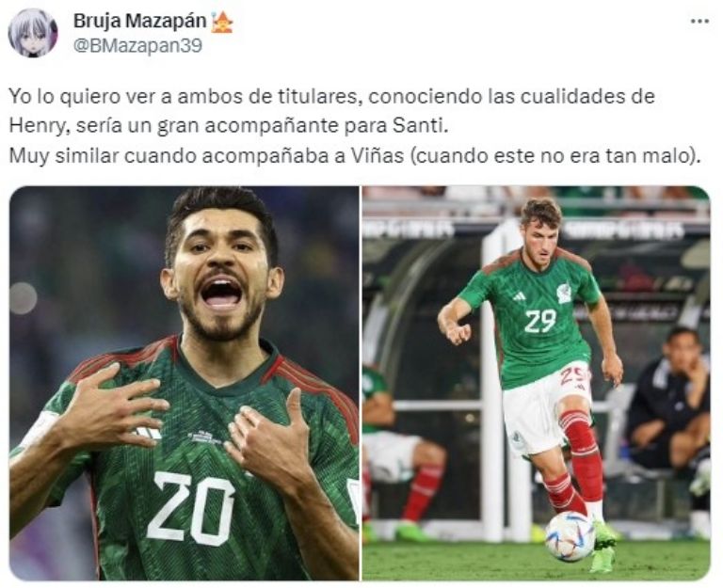
Task: Open the right photo with jersey number 29
Action: click(x=537, y=383)
